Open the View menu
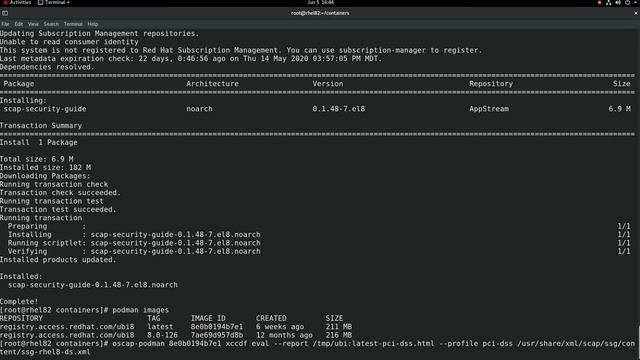This screenshot has height=360, width=640. coord(33,24)
